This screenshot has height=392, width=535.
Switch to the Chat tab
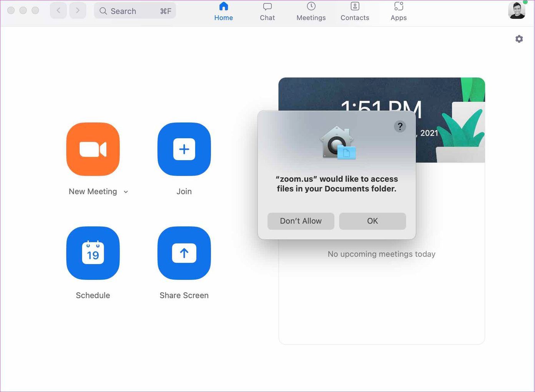tap(267, 12)
